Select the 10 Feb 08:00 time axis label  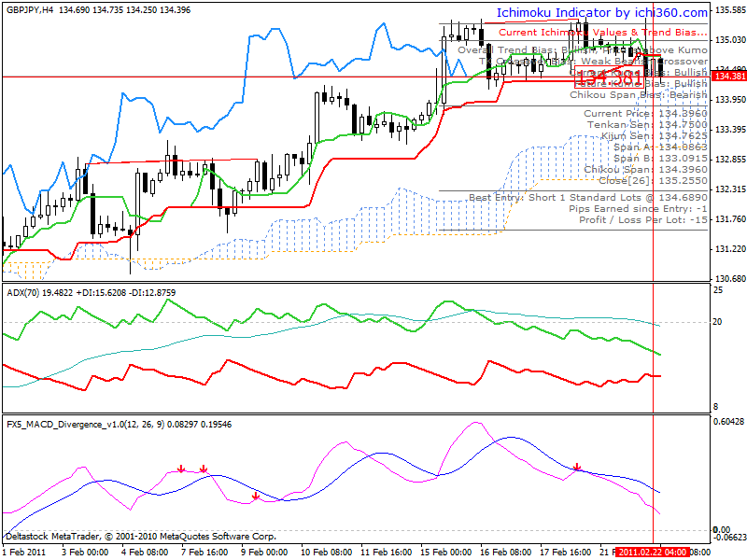pos(326,553)
